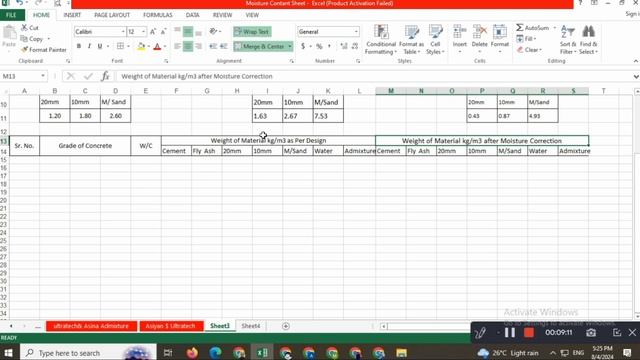Viewport: 640px width, 360px height.
Task: Click the Merge & Center button
Action: point(260,47)
